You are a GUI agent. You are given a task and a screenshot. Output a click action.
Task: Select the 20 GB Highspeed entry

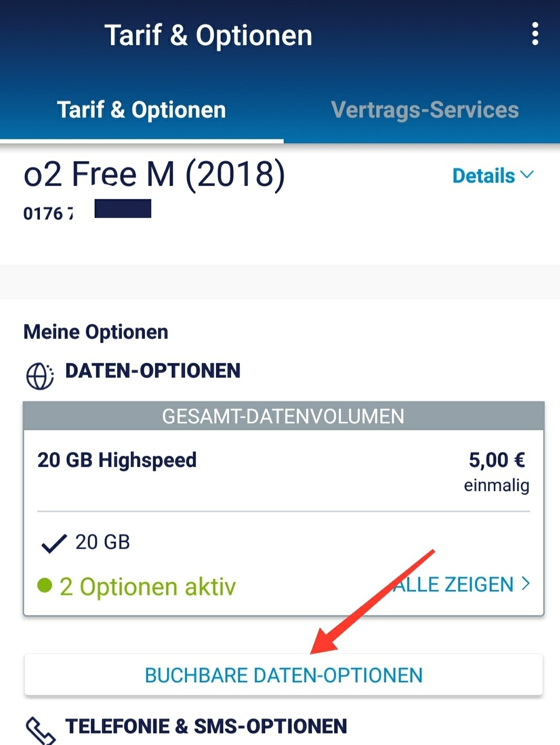[117, 460]
